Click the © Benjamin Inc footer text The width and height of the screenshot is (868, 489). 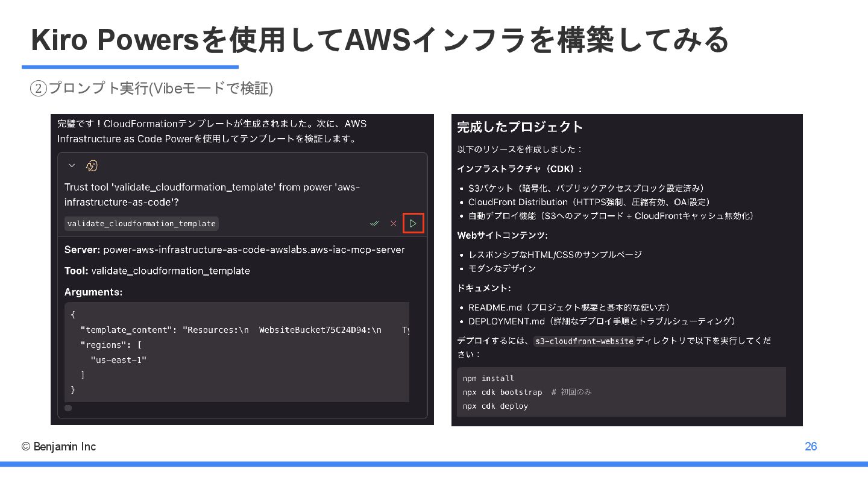click(58, 447)
